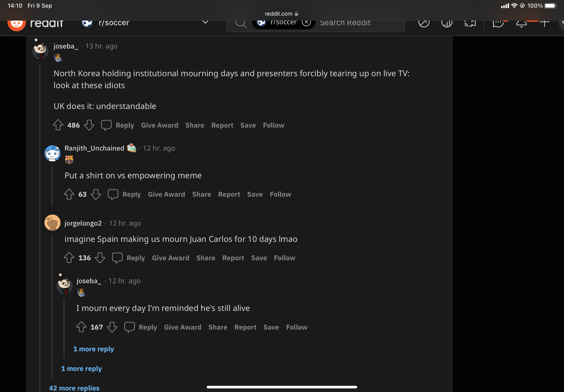Open the r/soccer community dropdown chevron

(x=205, y=22)
